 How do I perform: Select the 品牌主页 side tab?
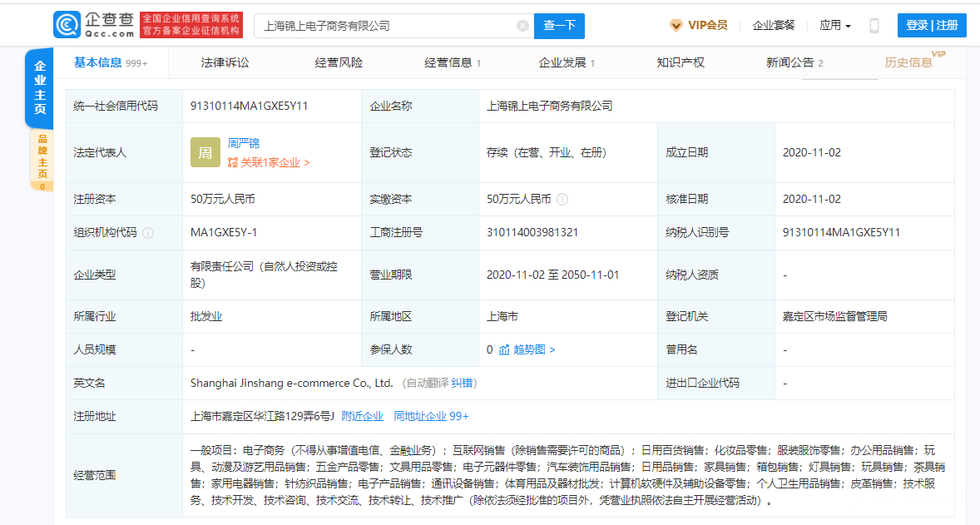42,161
